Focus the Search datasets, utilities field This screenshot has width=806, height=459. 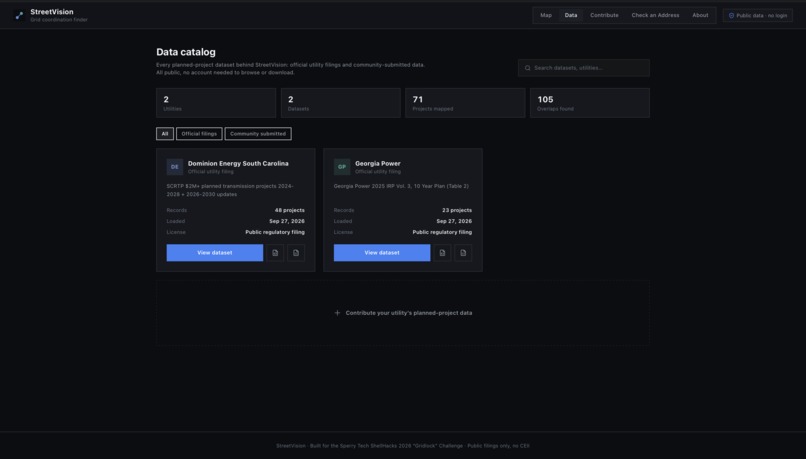coord(584,68)
